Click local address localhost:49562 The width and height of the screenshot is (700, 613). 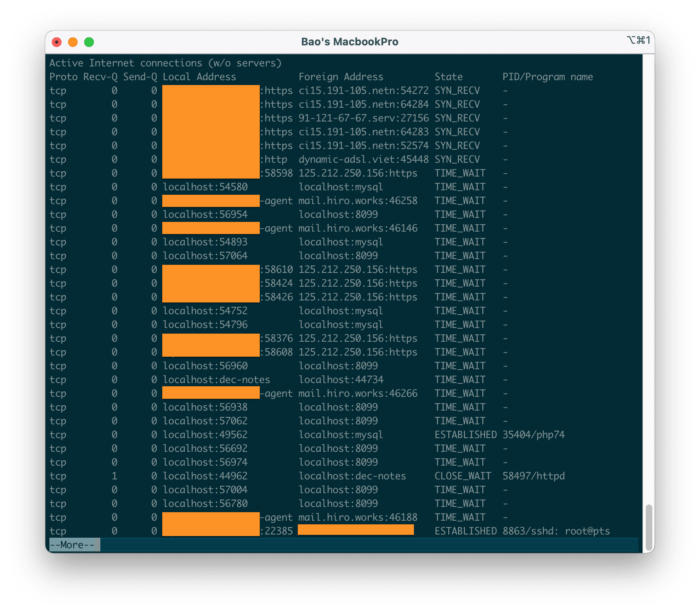205,435
